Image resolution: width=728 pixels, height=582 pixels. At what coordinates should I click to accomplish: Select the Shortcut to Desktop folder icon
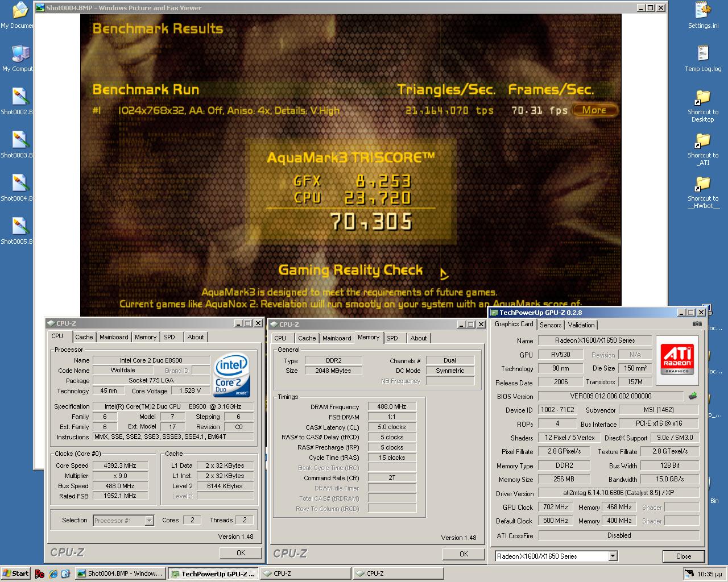(703, 106)
